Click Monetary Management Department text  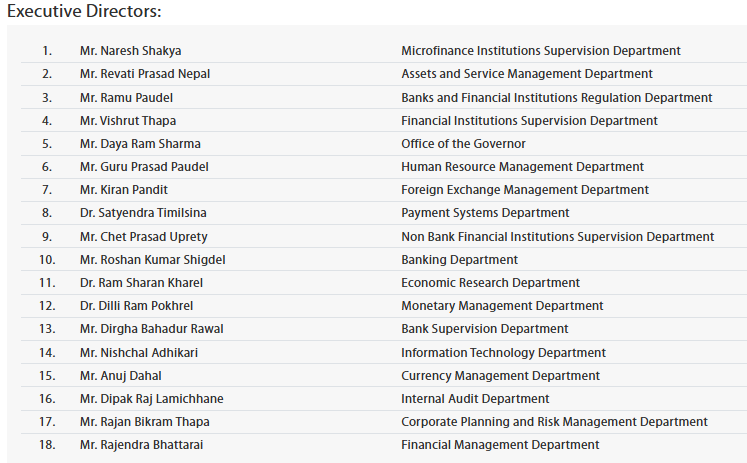click(502, 306)
